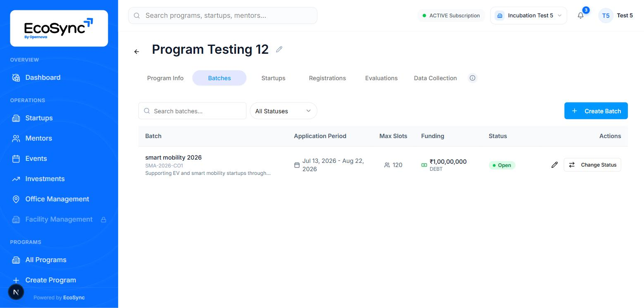Open the notifications bell
This screenshot has height=308, width=644.
[581, 16]
